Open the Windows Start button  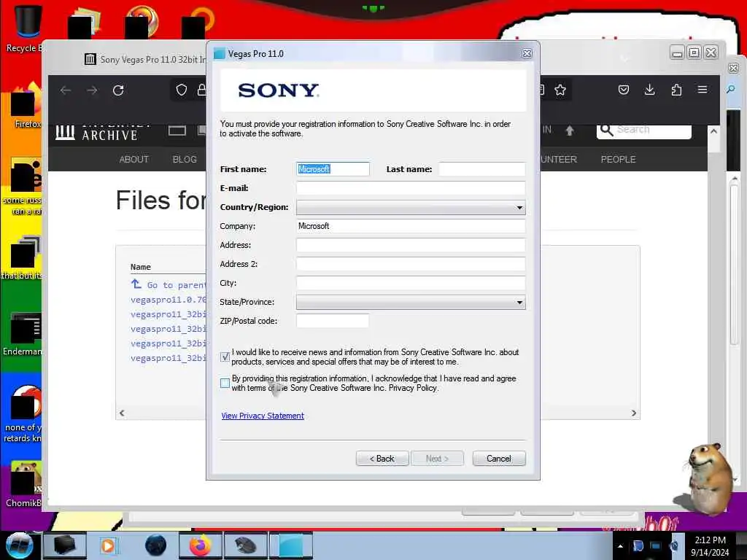tap(19, 545)
